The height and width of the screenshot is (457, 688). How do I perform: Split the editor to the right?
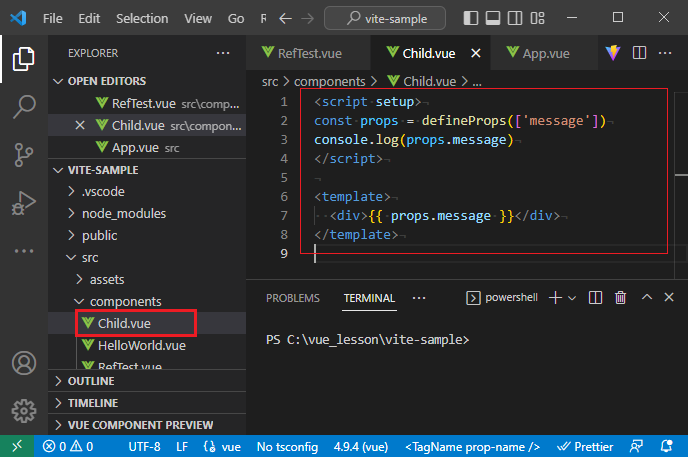[x=639, y=53]
